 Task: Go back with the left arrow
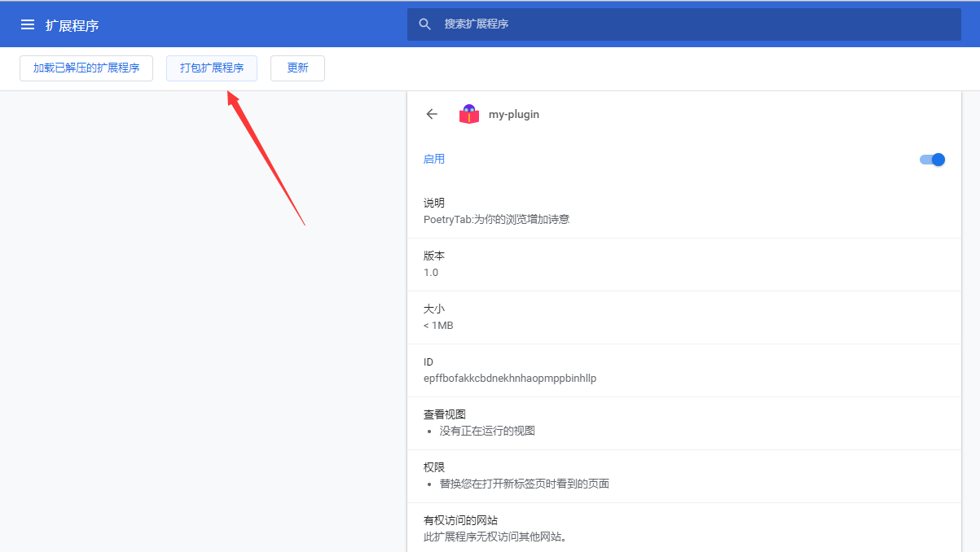pyautogui.click(x=432, y=114)
